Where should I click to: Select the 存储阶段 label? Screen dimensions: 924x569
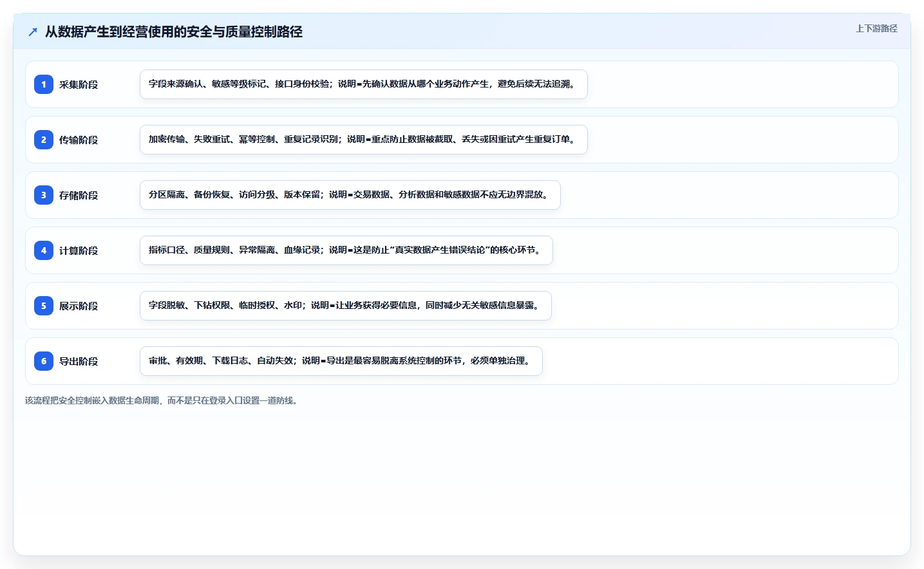point(79,195)
